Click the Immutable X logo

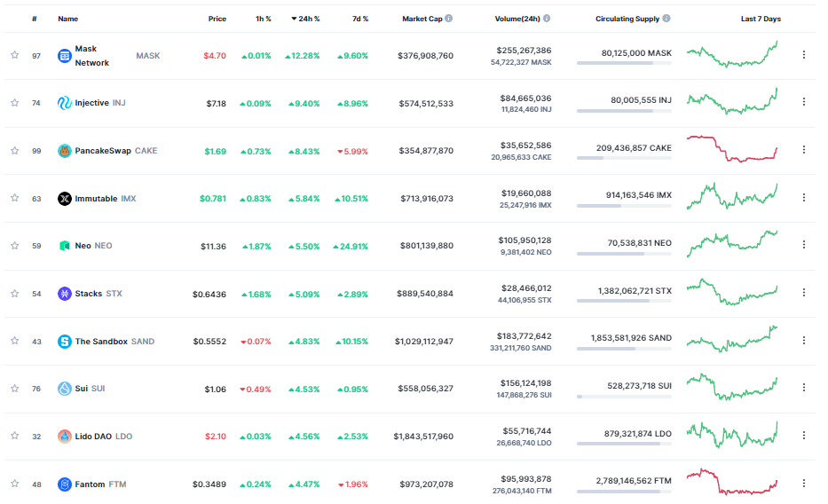(65, 199)
